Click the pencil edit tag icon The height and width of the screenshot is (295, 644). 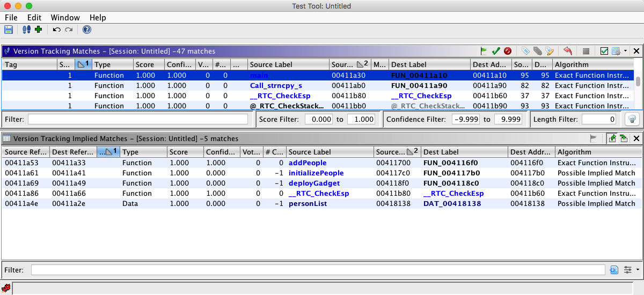[x=550, y=51]
